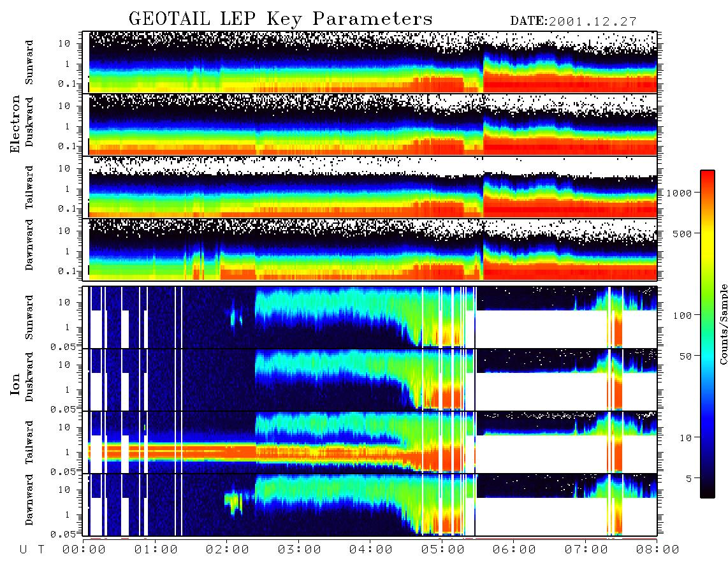Click the Electron Dawnward spectrogram panel
The image size is (728, 561).
pos(370,249)
